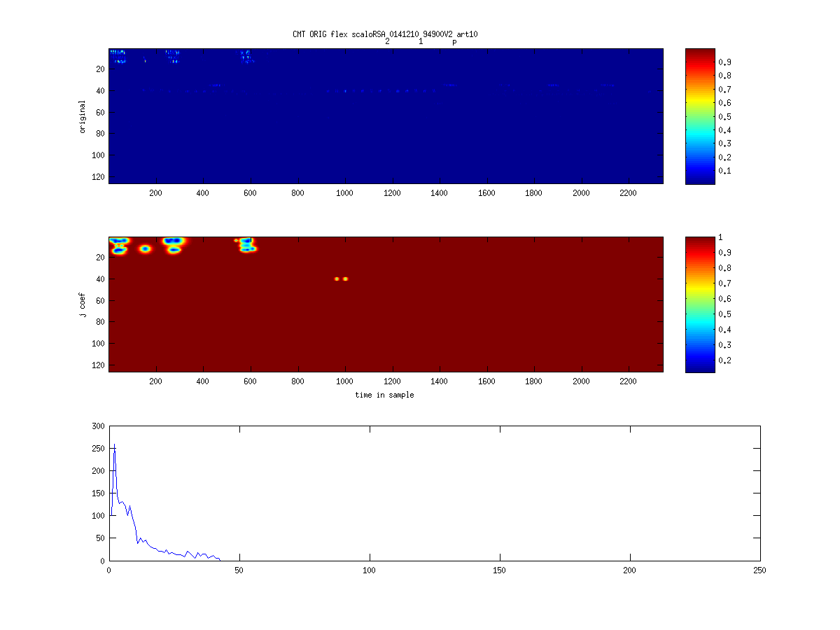Pick the dark blue bottom of middle colorbar

click(699, 368)
